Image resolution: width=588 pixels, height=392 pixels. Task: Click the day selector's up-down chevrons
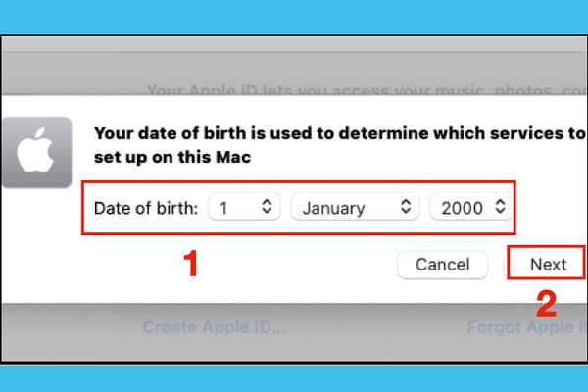[x=268, y=208]
